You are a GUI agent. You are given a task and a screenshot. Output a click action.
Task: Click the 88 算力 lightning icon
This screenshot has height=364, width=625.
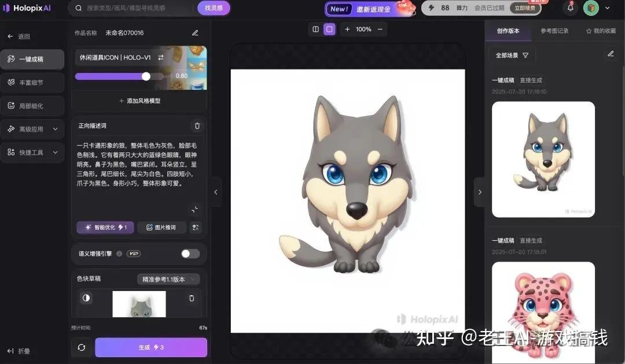pos(431,8)
